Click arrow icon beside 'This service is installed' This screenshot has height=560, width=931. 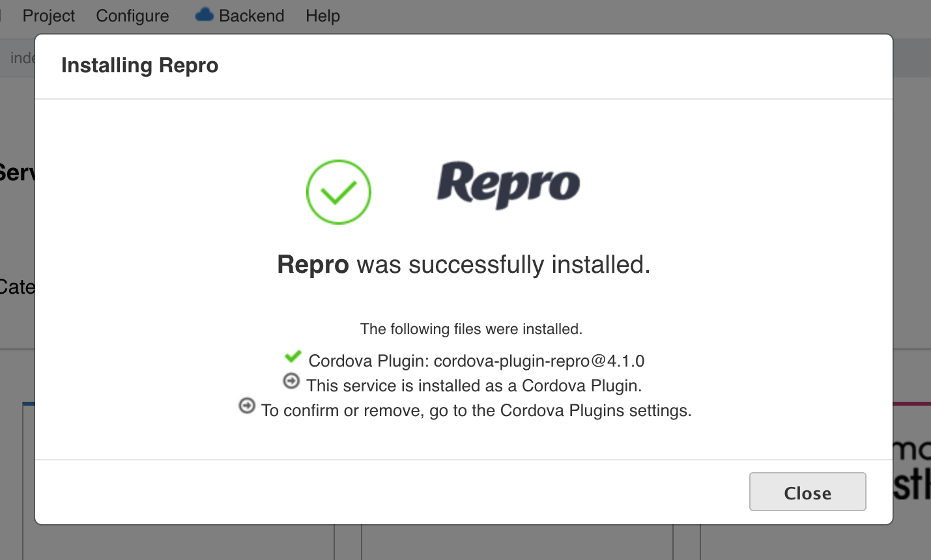[x=291, y=381]
